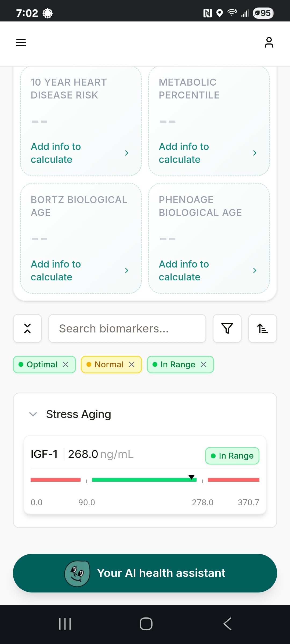The image size is (290, 644).
Task: Open the PhenoAge Biological Age add info link
Action: (184, 270)
